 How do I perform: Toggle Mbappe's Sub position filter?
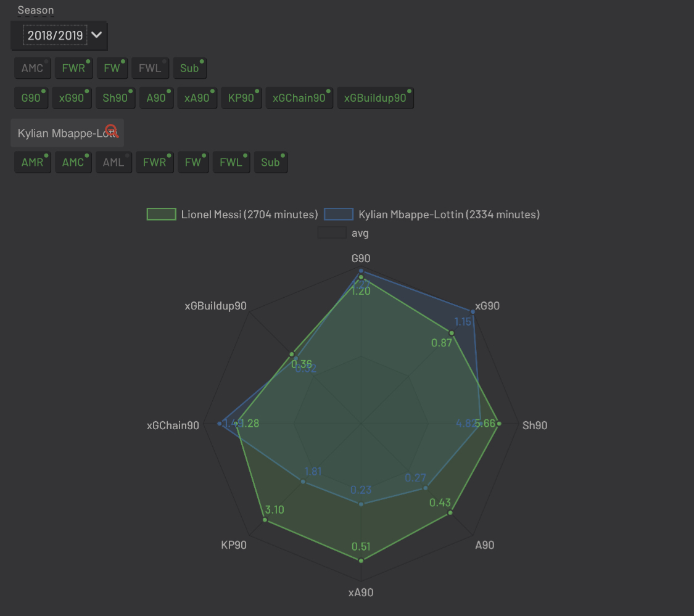270,162
